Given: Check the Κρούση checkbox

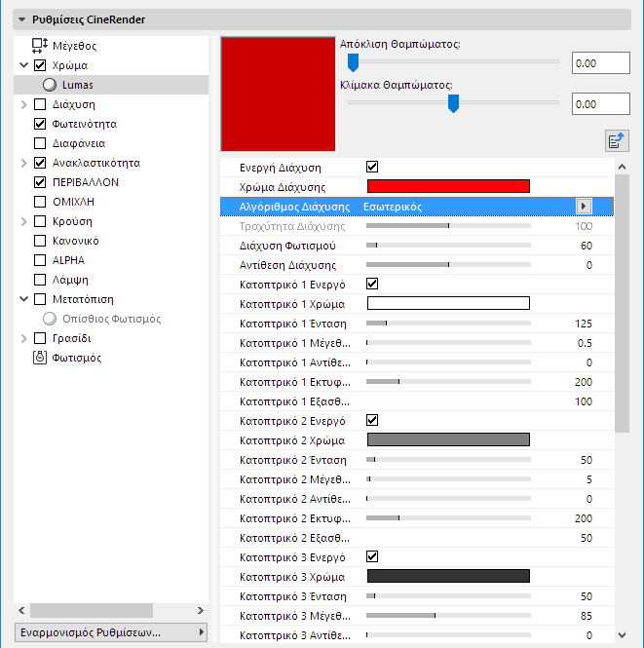Looking at the screenshot, I should coord(40,221).
